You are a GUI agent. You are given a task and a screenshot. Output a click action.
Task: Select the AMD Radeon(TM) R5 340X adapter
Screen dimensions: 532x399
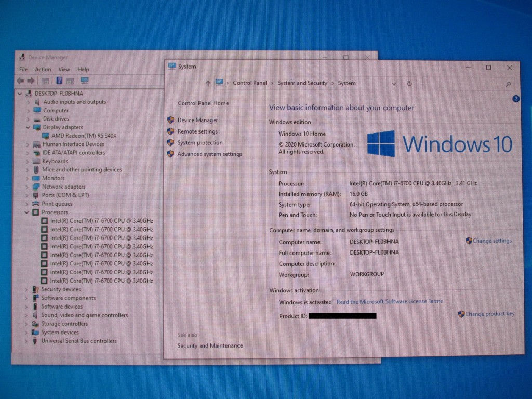[x=84, y=136]
